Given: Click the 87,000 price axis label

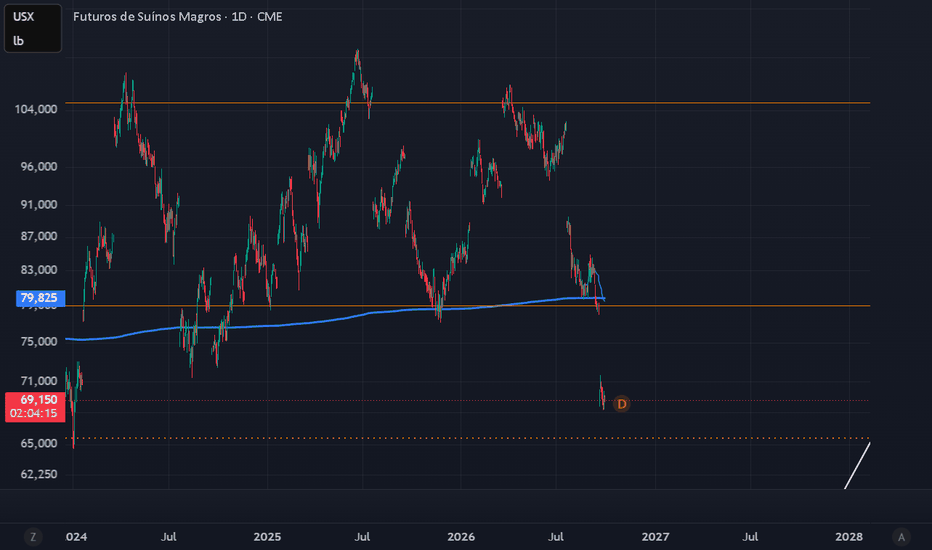Looking at the screenshot, I should tap(39, 237).
